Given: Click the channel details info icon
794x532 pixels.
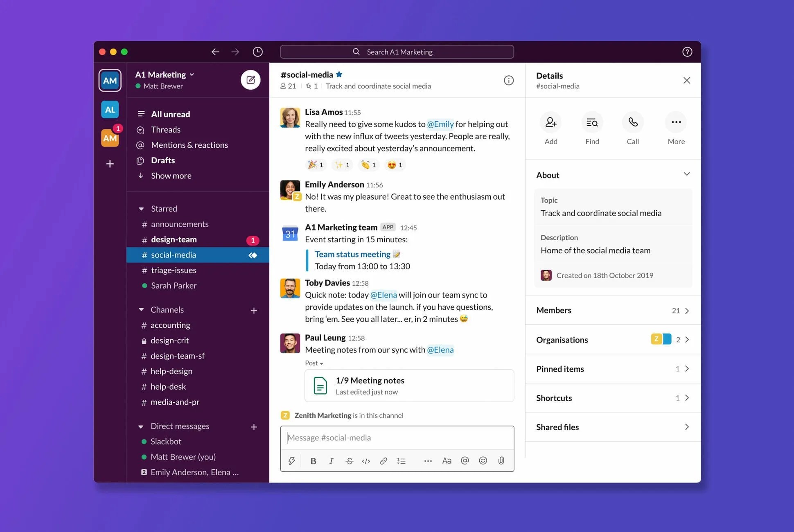Looking at the screenshot, I should click(508, 81).
